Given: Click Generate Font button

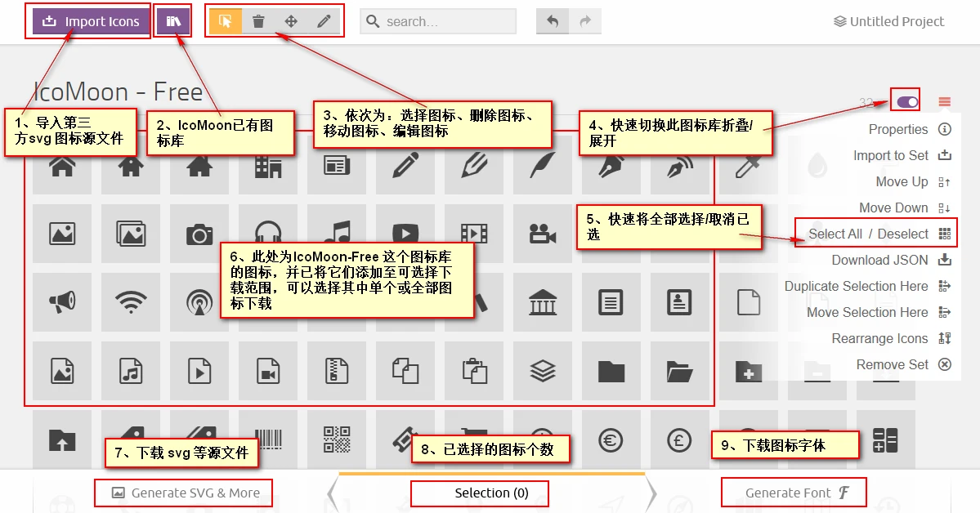Looking at the screenshot, I should coord(796,493).
